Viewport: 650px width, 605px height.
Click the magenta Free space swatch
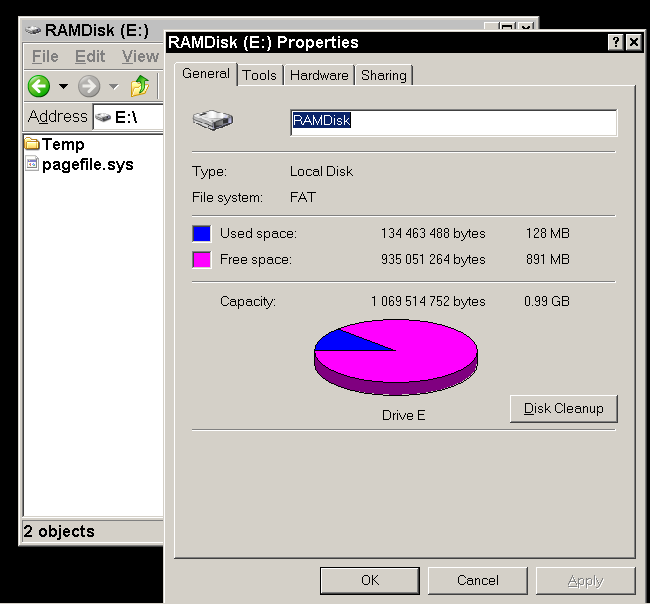point(201,260)
